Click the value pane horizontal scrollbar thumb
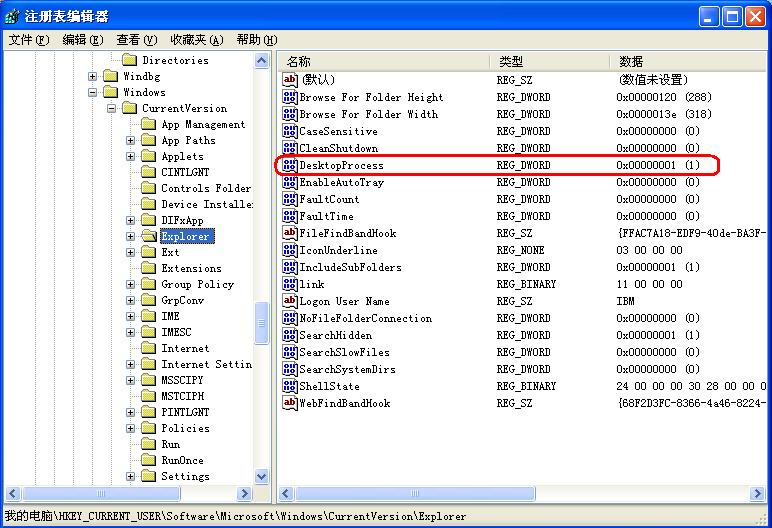 [415, 493]
